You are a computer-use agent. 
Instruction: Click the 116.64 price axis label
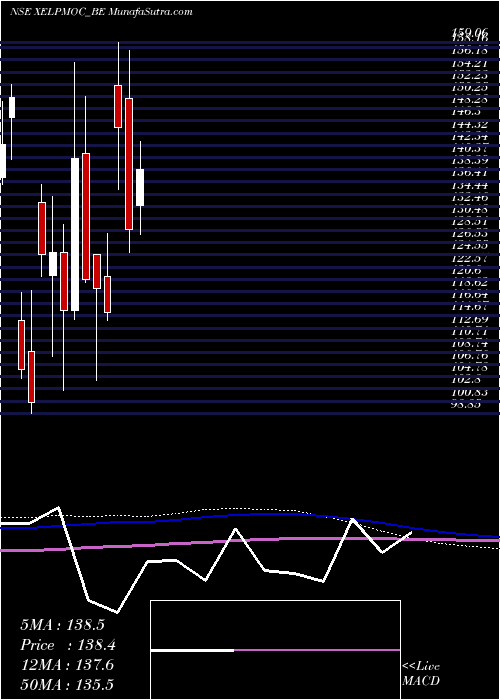tap(469, 295)
